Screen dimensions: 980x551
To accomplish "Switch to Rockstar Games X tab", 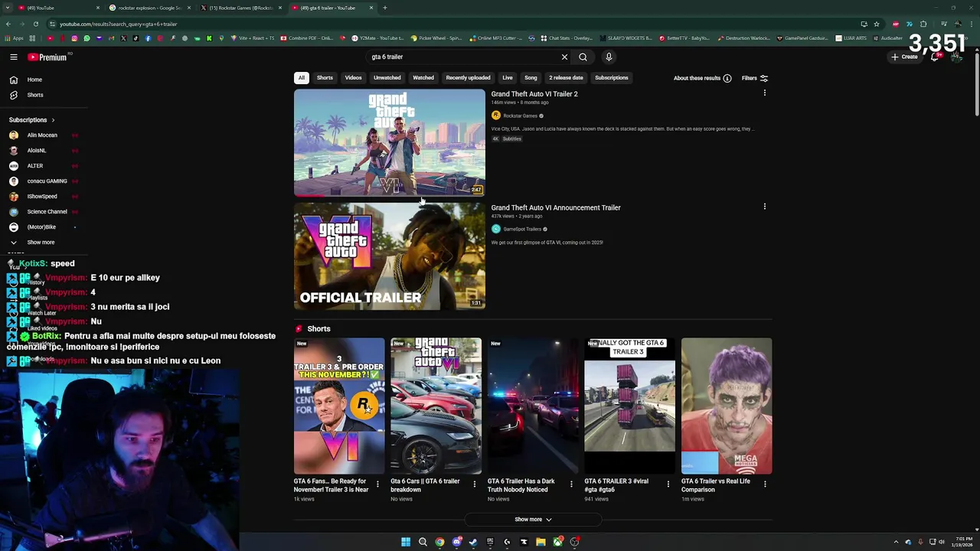I will (240, 8).
